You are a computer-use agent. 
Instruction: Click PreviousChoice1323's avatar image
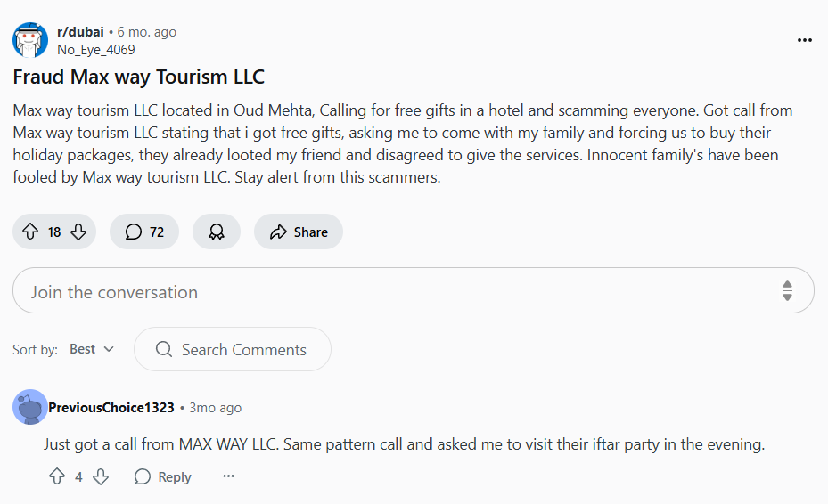click(30, 408)
